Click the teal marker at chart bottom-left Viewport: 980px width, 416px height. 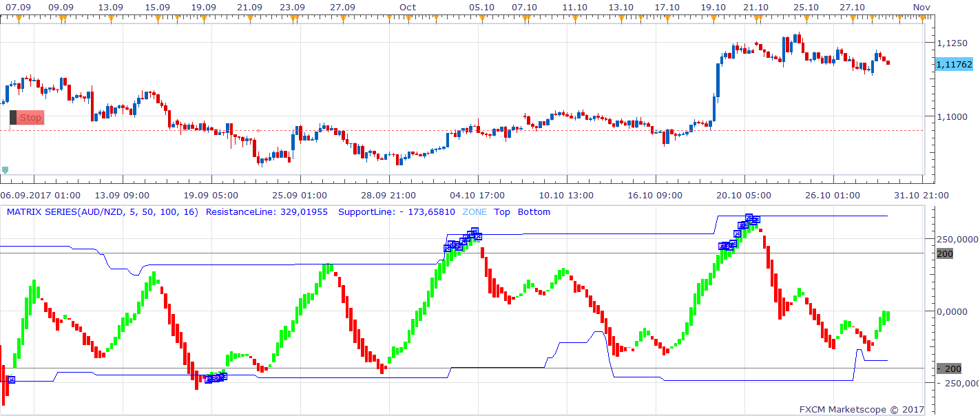pyautogui.click(x=6, y=169)
